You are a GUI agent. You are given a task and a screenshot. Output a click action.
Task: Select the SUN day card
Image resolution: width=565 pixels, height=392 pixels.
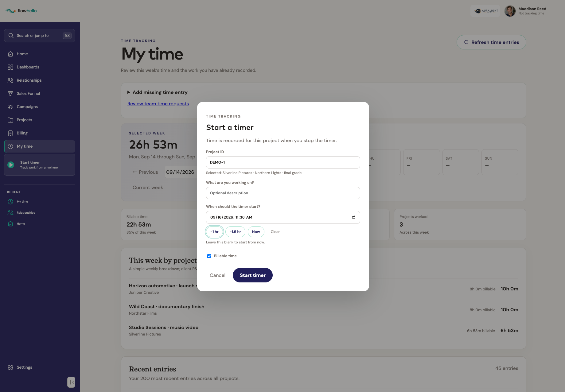click(500, 162)
